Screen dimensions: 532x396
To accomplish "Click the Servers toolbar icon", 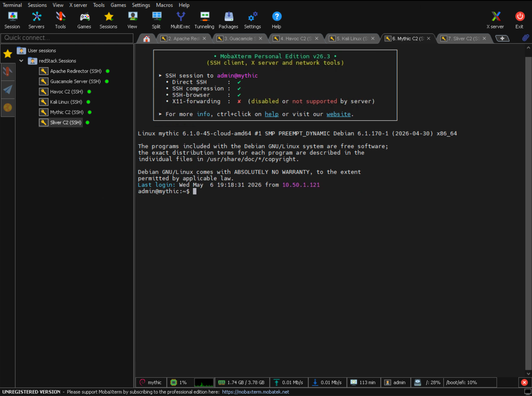I will tap(36, 20).
